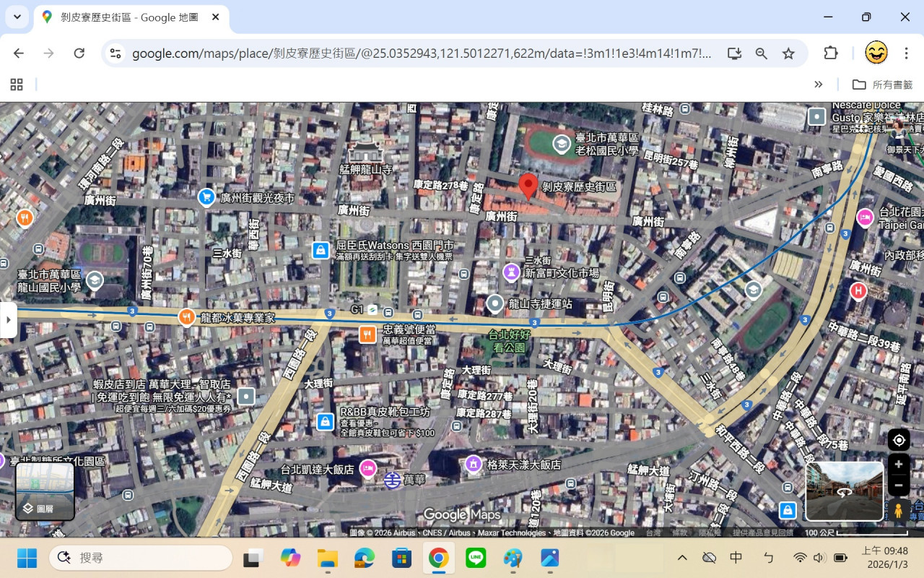
Task: Open the browser tab search dropdown
Action: [x=17, y=17]
